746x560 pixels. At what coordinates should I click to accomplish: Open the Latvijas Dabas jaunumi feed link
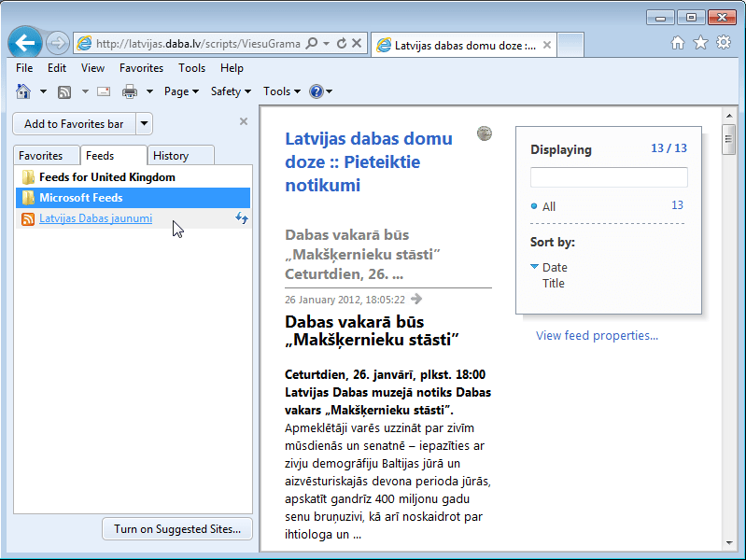point(95,218)
